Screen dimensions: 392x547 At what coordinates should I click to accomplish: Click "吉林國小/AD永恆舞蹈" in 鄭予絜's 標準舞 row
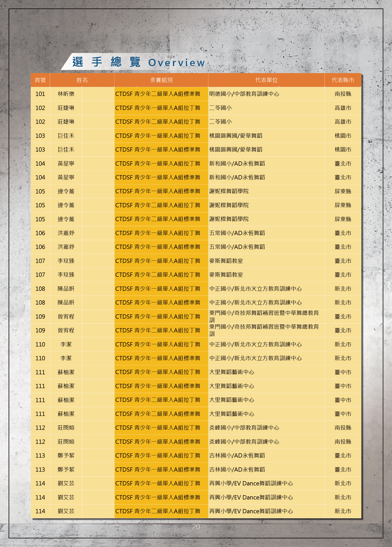tap(237, 469)
